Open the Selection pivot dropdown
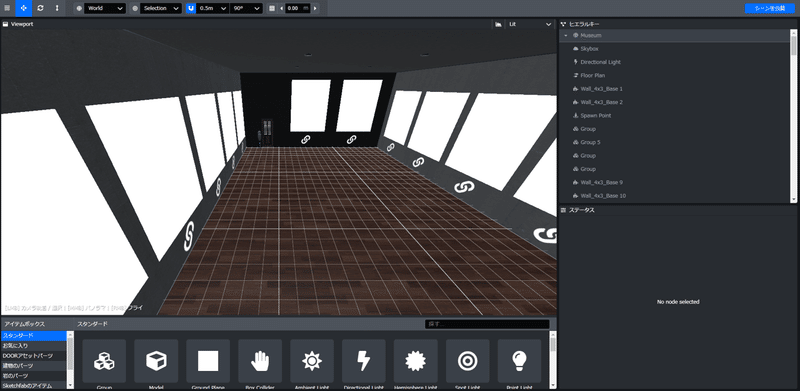800x391 pixels. (161, 9)
